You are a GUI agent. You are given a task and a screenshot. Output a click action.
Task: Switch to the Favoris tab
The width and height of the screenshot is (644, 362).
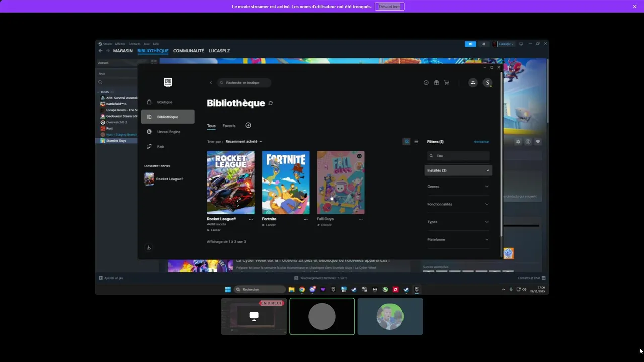click(x=229, y=126)
